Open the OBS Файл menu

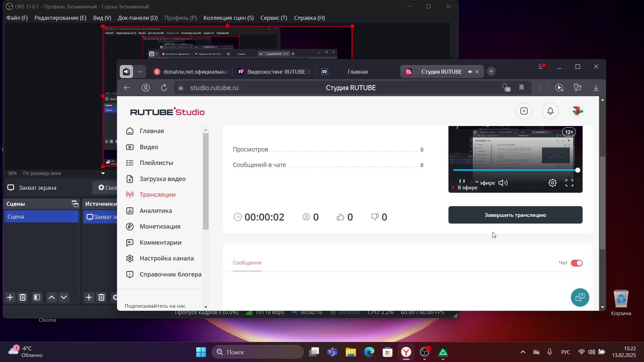pyautogui.click(x=17, y=18)
